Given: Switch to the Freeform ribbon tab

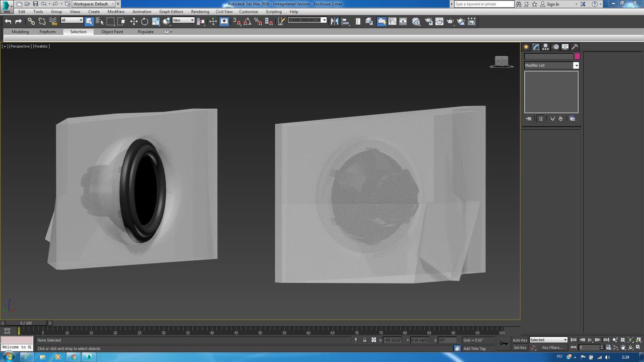Looking at the screenshot, I should (x=47, y=32).
